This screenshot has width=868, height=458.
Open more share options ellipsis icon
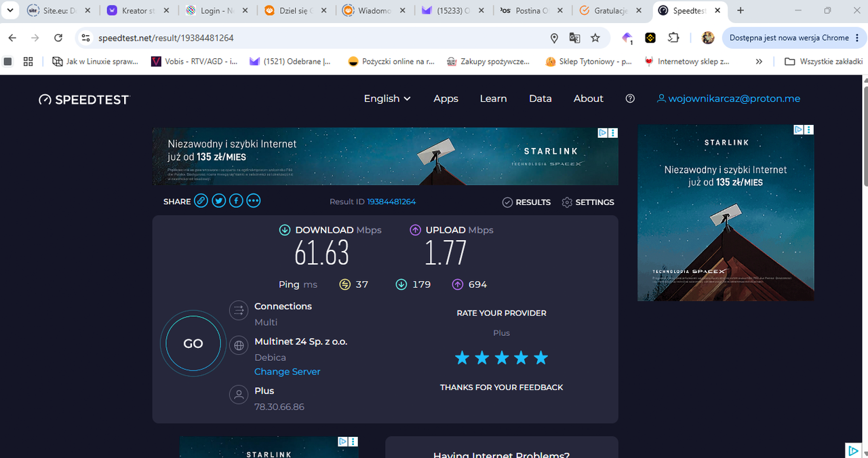pyautogui.click(x=254, y=201)
